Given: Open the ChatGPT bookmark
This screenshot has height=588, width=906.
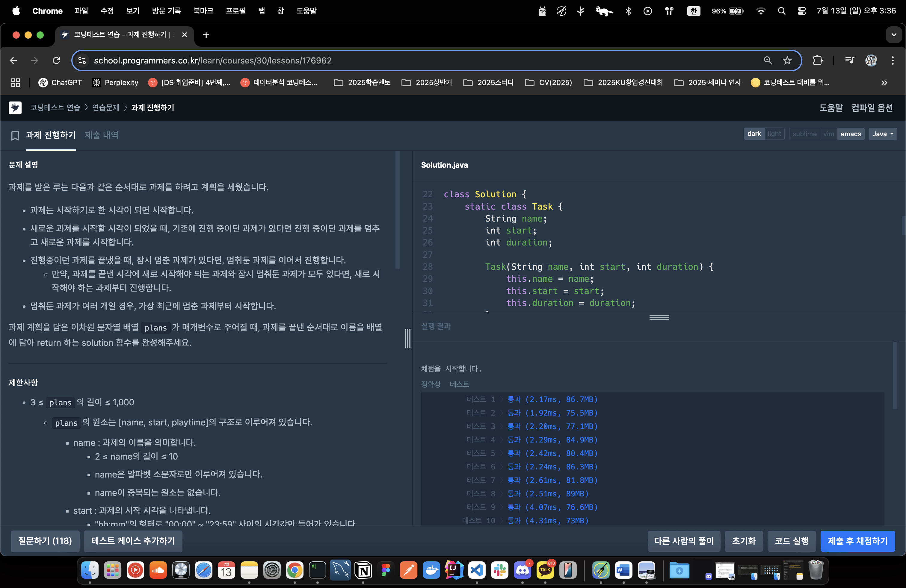Looking at the screenshot, I should [x=60, y=83].
